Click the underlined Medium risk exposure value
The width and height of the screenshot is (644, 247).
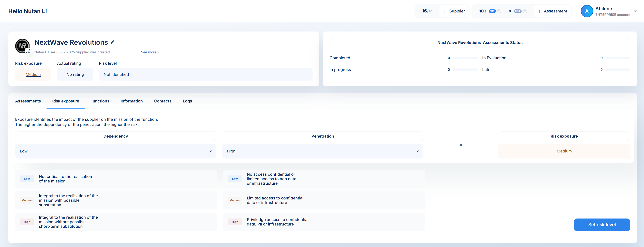tap(33, 74)
